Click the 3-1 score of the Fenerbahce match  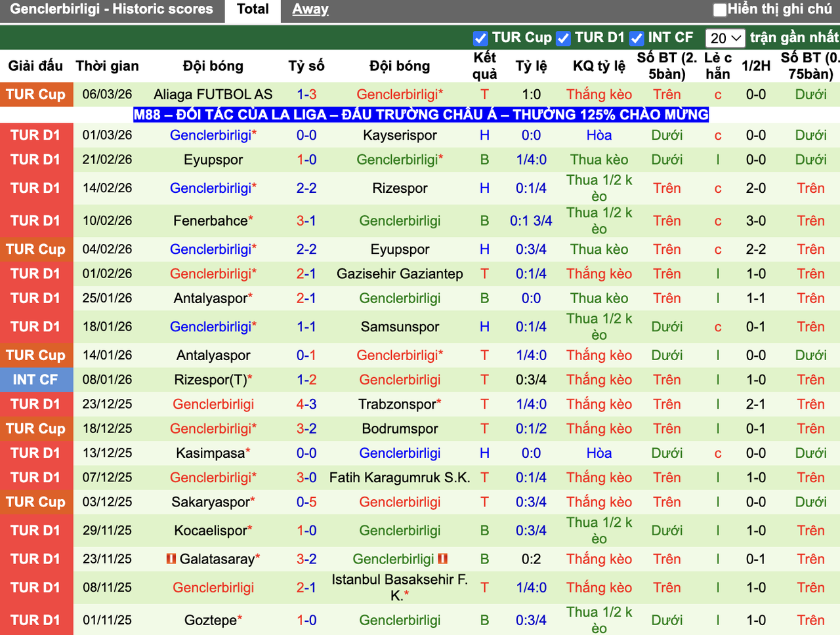(306, 221)
